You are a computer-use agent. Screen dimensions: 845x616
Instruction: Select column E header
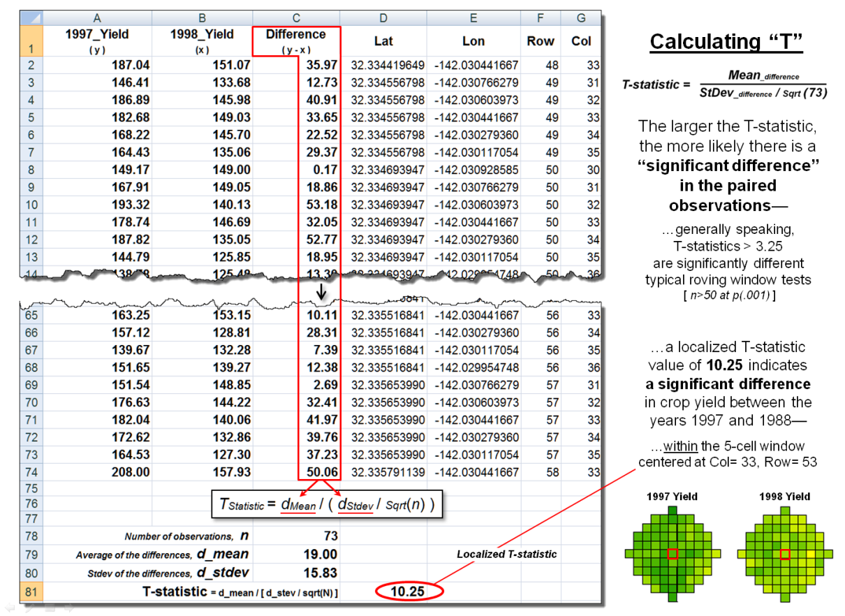tap(473, 17)
